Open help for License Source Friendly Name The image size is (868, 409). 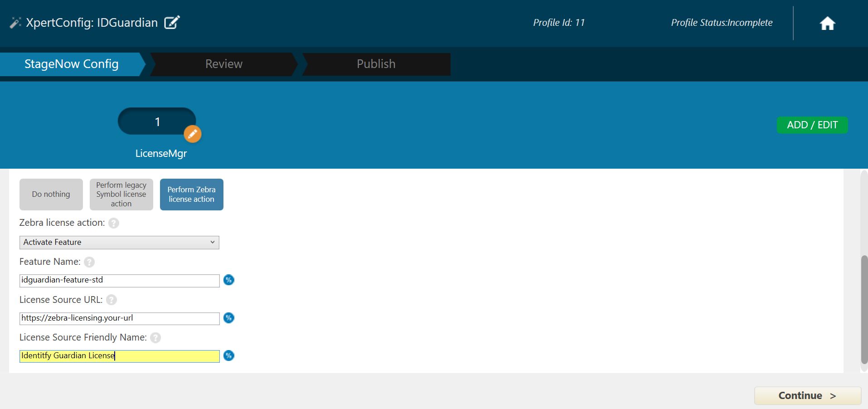pyautogui.click(x=155, y=338)
